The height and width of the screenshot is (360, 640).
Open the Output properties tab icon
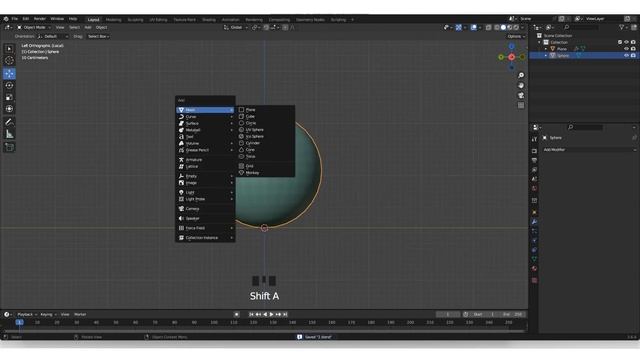534,160
